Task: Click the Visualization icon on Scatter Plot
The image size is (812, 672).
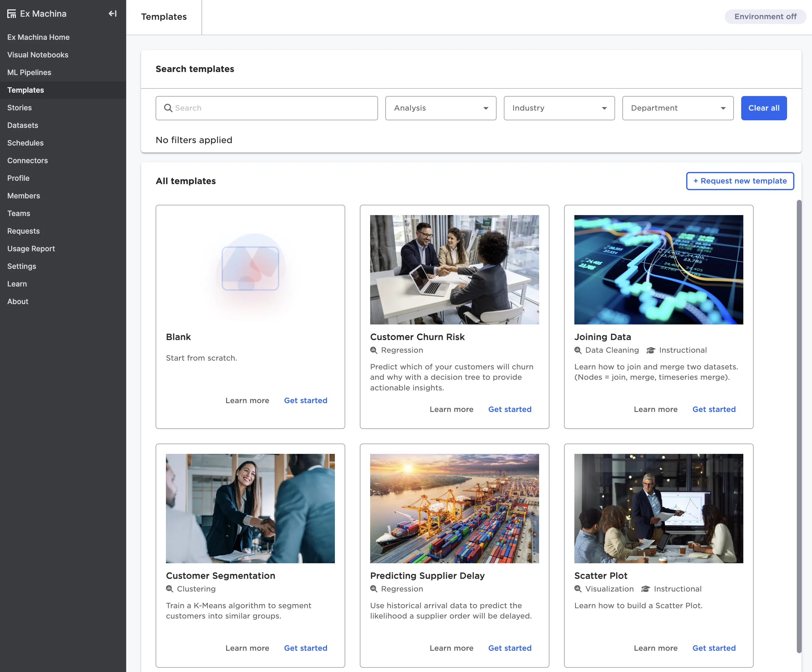Action: click(578, 588)
